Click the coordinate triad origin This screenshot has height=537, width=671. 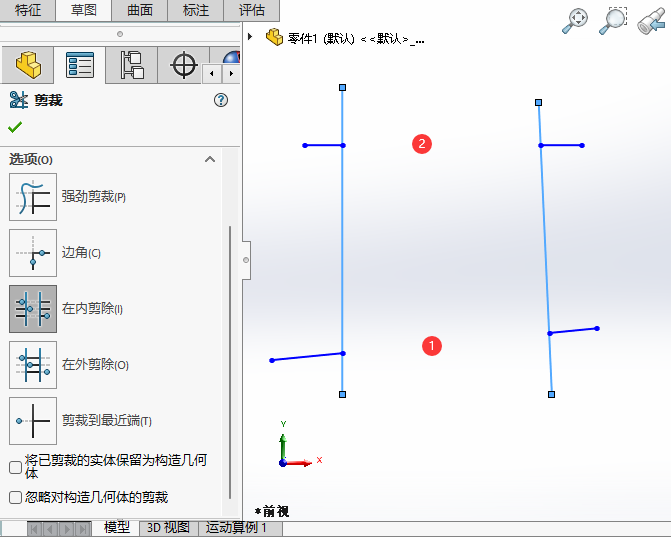(282, 463)
